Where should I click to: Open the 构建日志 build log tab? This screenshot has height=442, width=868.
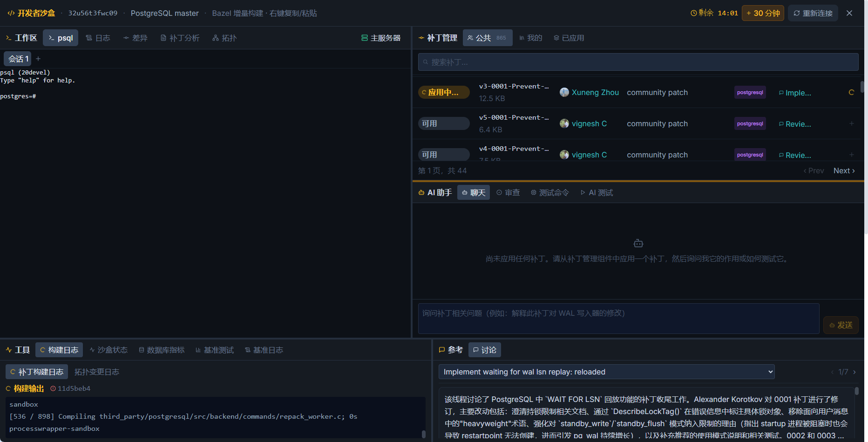click(x=59, y=350)
